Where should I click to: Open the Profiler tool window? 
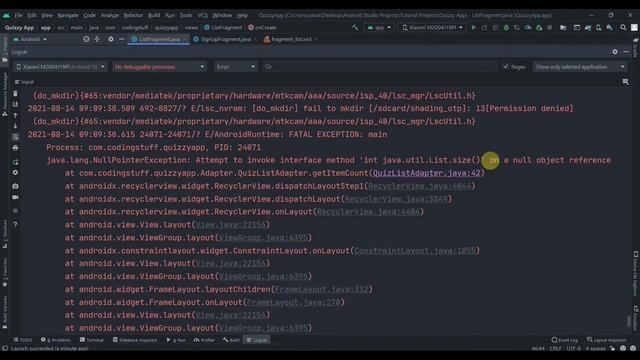[204, 340]
